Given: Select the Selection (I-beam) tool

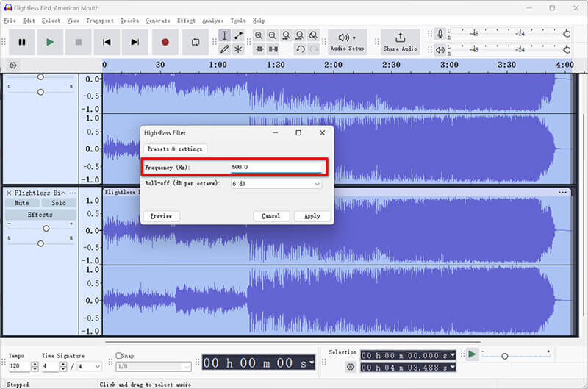Looking at the screenshot, I should click(x=224, y=35).
